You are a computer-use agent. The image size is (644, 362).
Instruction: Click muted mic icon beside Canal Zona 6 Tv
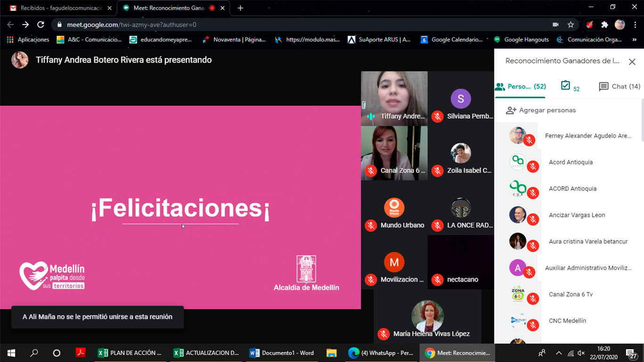pyautogui.click(x=533, y=298)
